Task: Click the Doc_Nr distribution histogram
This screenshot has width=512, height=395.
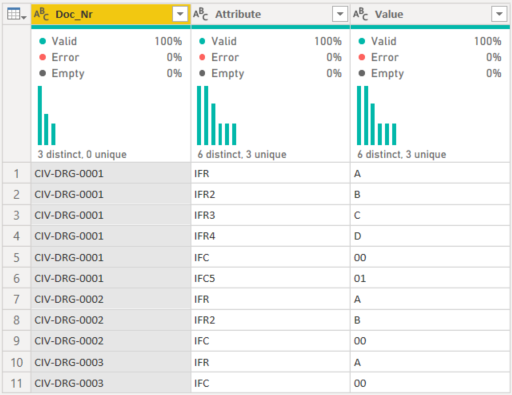Action: [x=47, y=115]
